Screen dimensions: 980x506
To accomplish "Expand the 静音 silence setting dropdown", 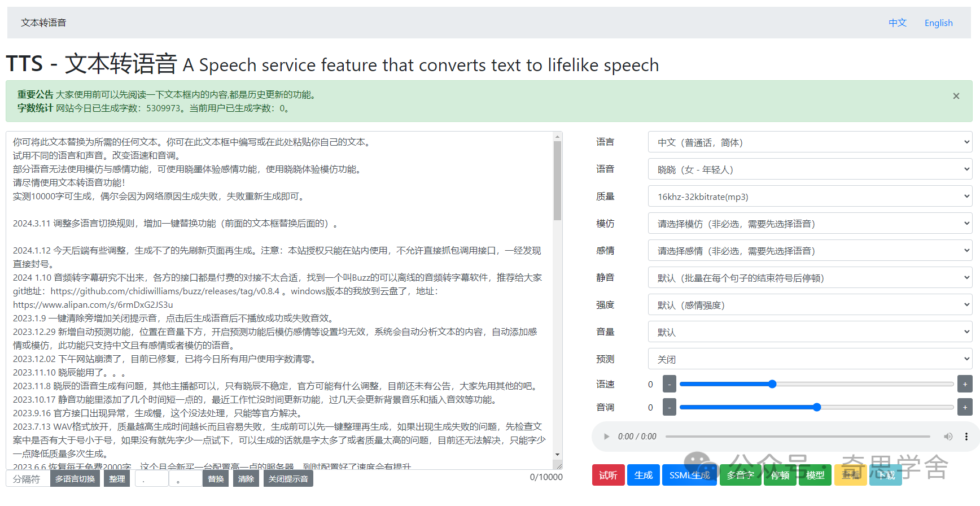I will (x=810, y=278).
